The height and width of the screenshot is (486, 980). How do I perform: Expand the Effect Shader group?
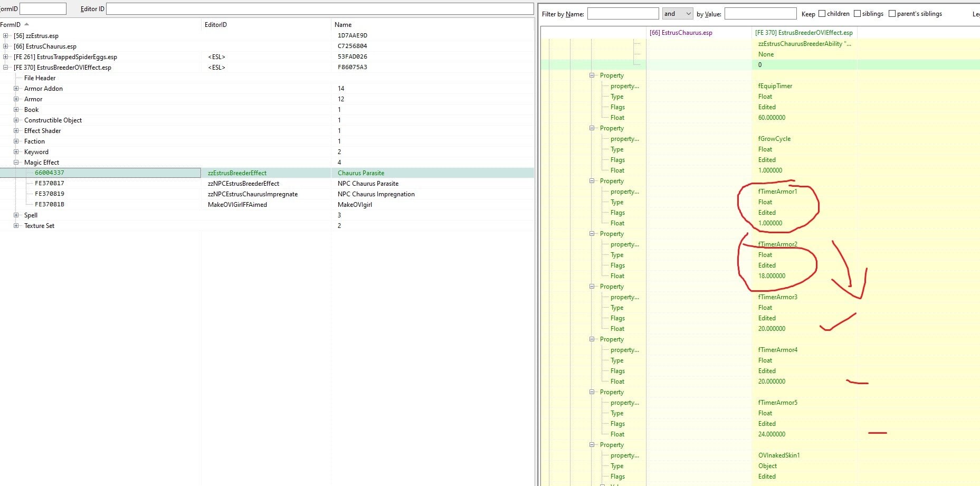tap(16, 131)
